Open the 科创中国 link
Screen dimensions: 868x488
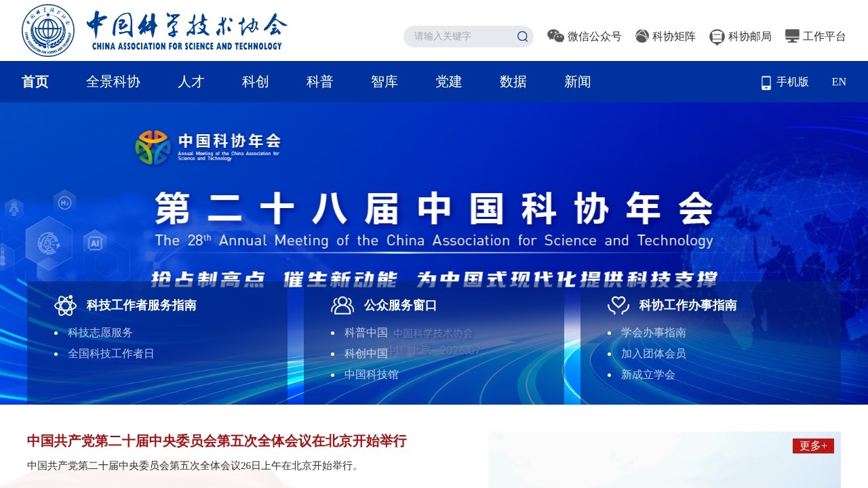point(366,354)
